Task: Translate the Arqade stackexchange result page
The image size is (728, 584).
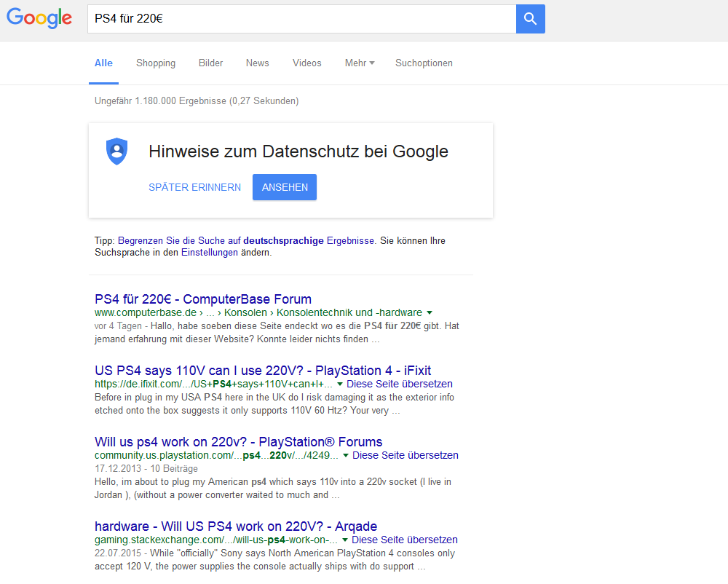Action: point(404,540)
